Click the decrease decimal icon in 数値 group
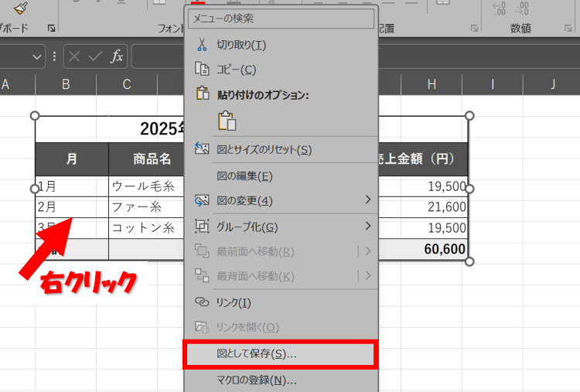The height and width of the screenshot is (392, 580). [x=521, y=9]
